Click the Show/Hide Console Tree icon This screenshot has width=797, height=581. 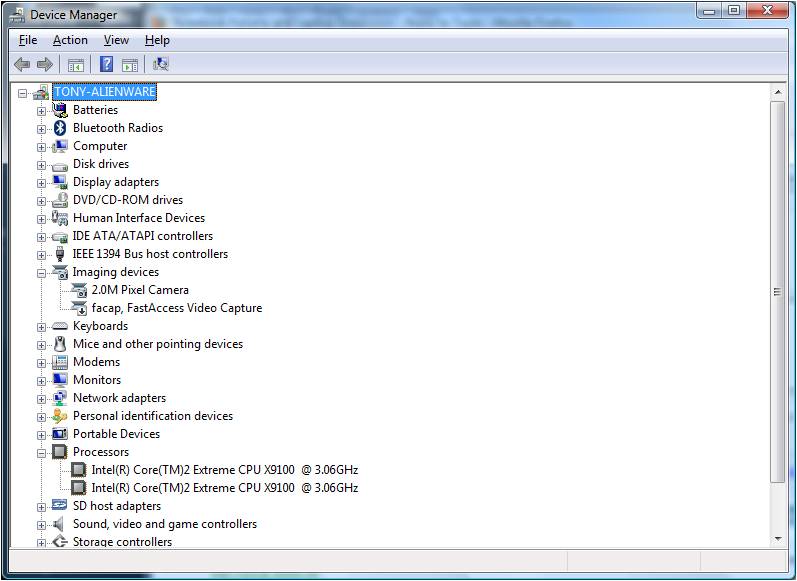tap(76, 65)
